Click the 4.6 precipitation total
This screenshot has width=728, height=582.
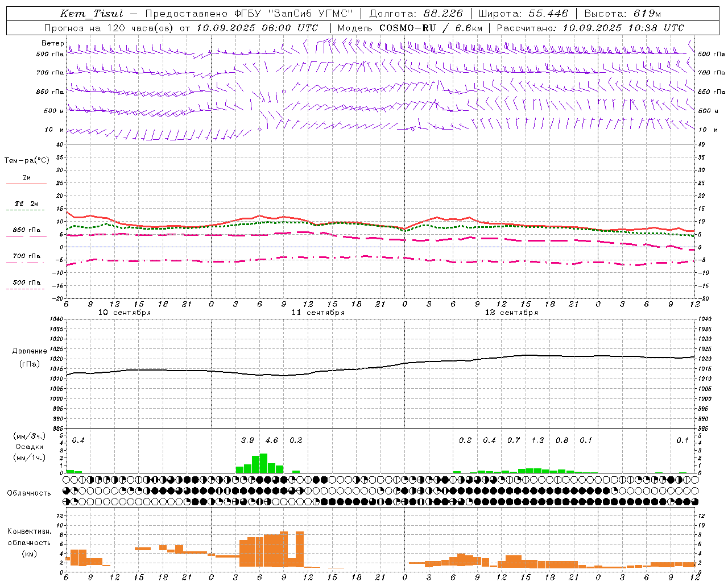272,440
